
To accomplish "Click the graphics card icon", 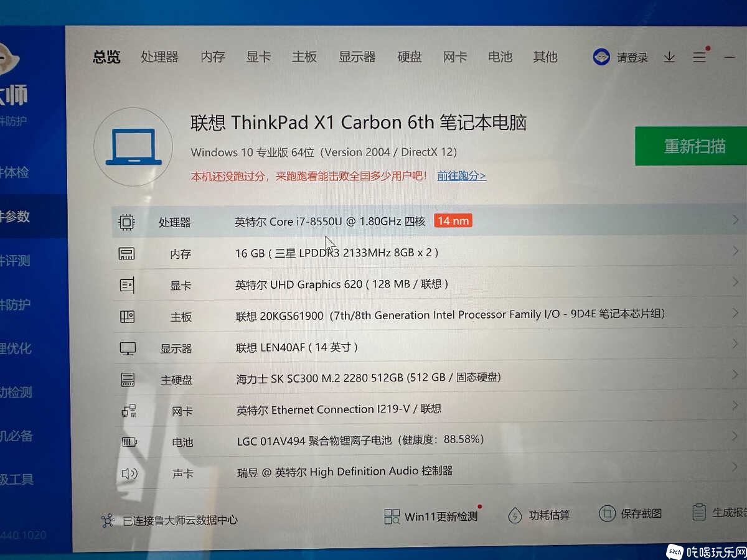I will [127, 286].
